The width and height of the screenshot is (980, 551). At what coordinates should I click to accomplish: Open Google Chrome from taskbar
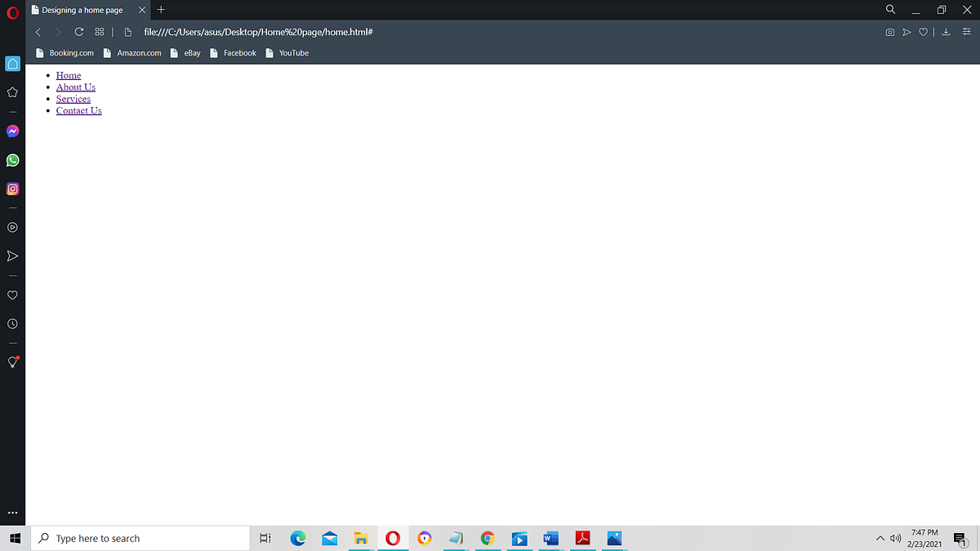pyautogui.click(x=488, y=538)
